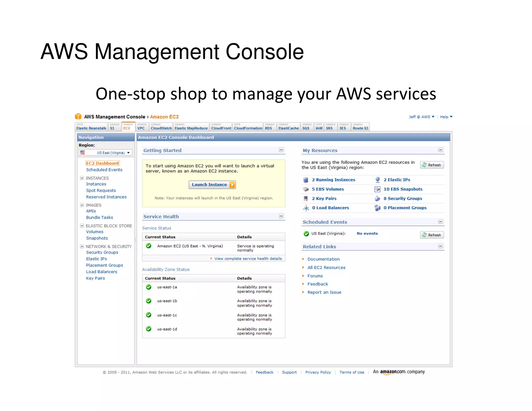Screen dimensions: 532x411
Task: Click the US flag region icon
Action: click(x=83, y=153)
